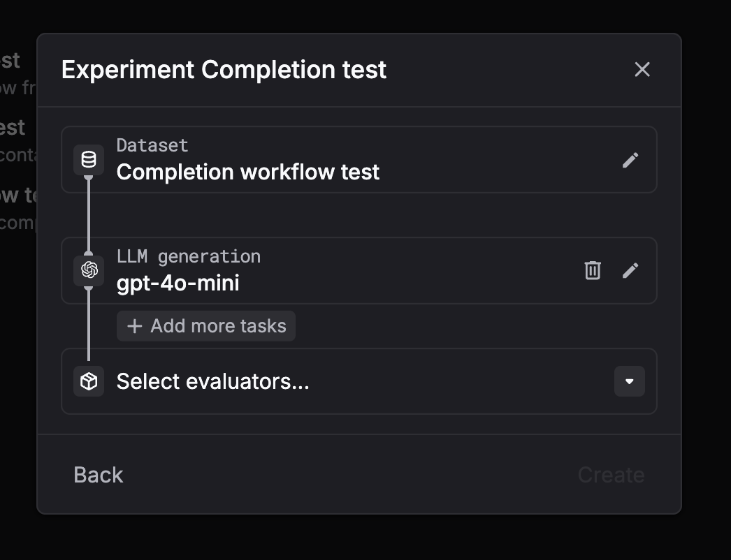
Task: Click the Experiment Completion test title
Action: 224,69
